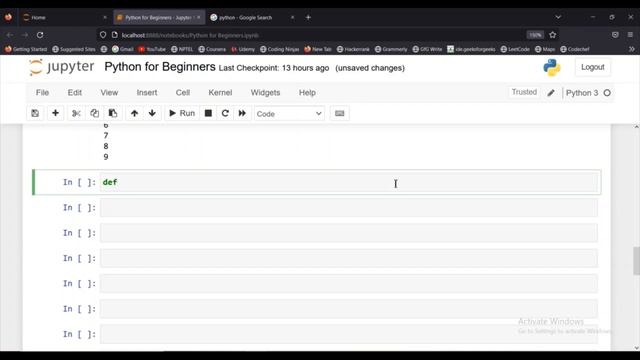Interrupt the kernel with stop icon
This screenshot has width=640, height=360.
(208, 113)
